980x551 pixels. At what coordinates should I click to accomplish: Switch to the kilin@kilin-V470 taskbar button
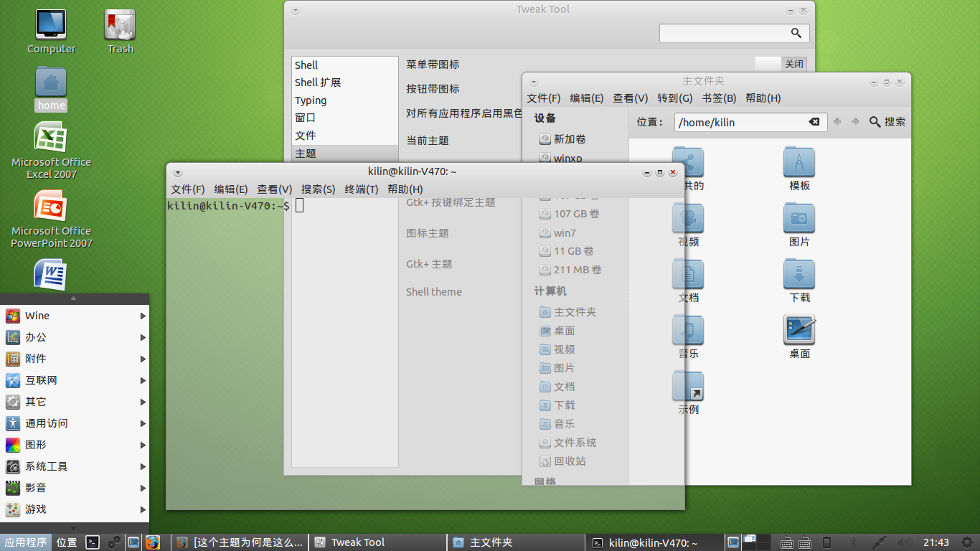point(654,542)
